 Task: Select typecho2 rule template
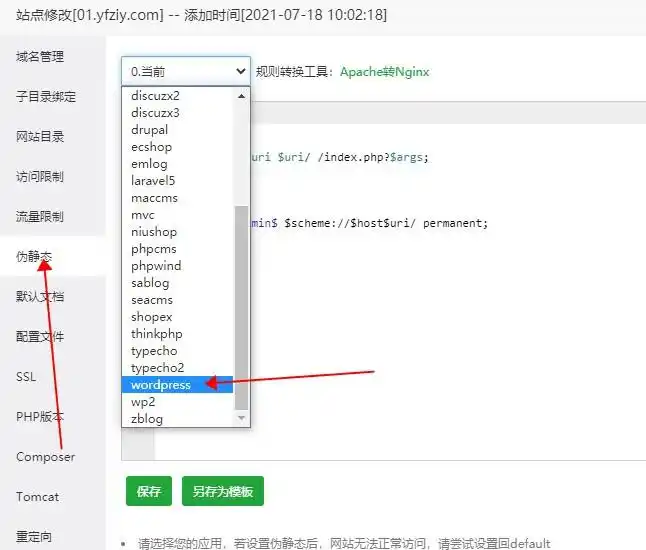point(157,368)
